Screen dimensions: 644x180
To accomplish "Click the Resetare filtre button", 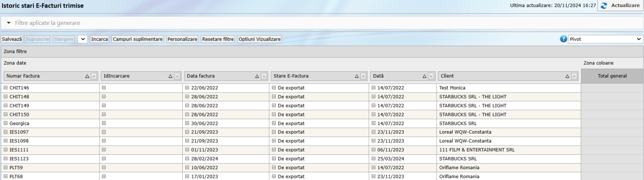I will pyautogui.click(x=218, y=39).
